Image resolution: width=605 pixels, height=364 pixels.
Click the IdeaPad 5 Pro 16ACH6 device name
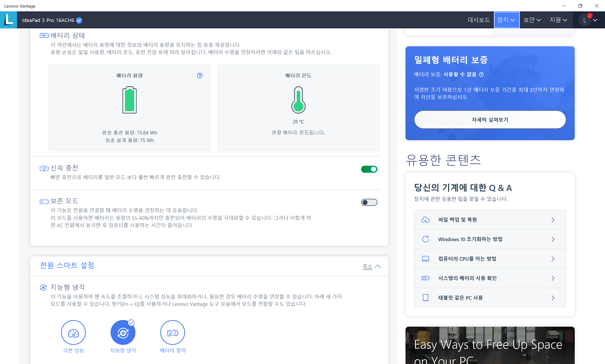[x=48, y=20]
